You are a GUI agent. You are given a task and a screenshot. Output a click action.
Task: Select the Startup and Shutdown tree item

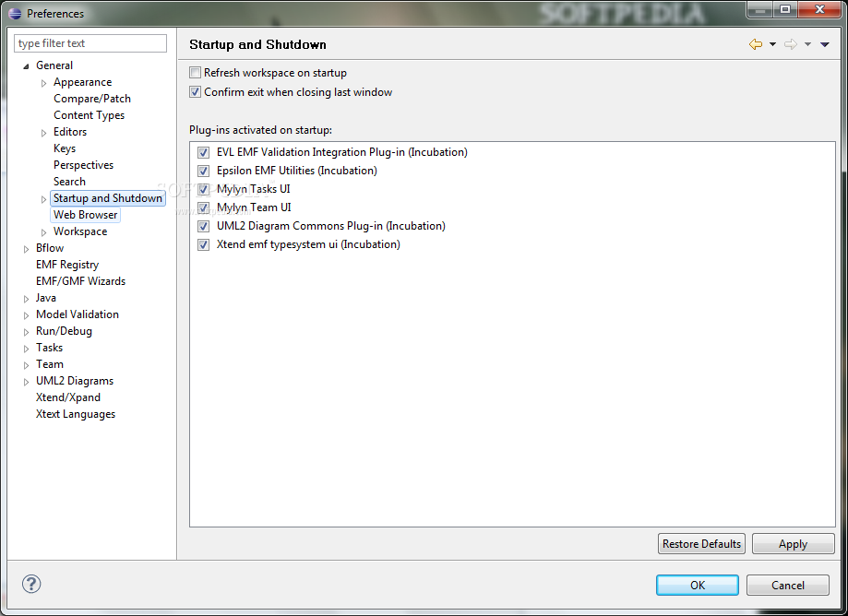[108, 198]
